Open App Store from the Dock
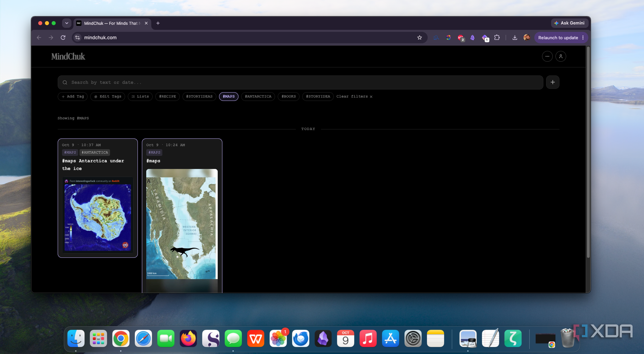Viewport: 644px width, 354px height. pos(390,339)
